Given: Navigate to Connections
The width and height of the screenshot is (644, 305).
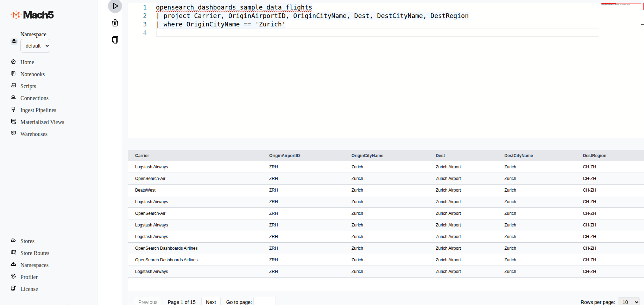Looking at the screenshot, I should point(34,98).
